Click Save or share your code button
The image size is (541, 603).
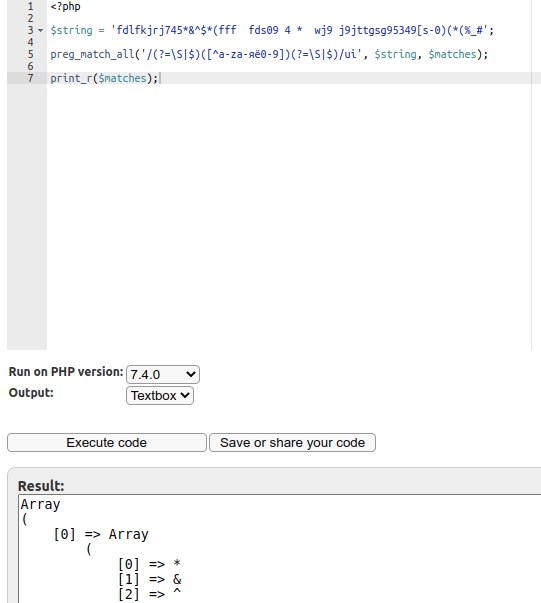[292, 443]
